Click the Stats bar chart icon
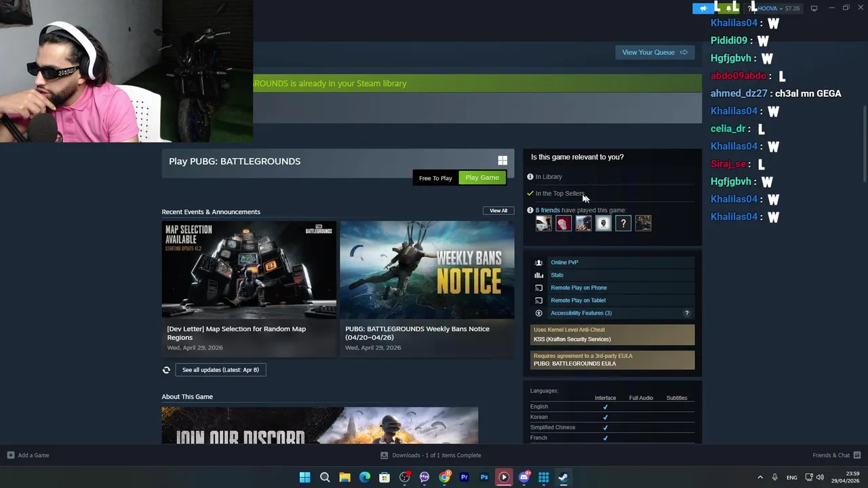This screenshot has width=868, height=488. pos(538,275)
